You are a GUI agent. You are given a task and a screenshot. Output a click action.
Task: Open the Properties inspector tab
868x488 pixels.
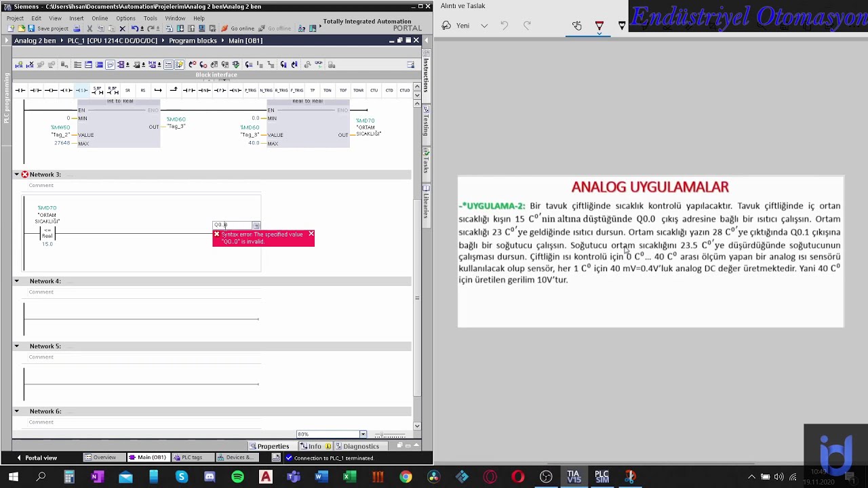tap(269, 446)
